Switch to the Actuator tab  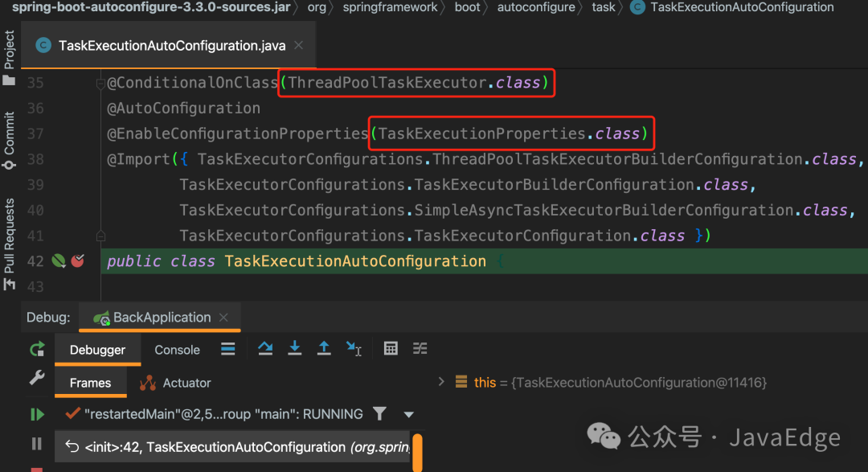(x=175, y=383)
